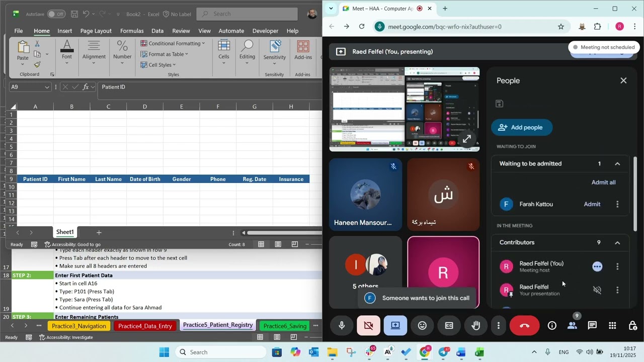The image size is (644, 362).
Task: Collapse the Contributors section
Action: pos(617,243)
